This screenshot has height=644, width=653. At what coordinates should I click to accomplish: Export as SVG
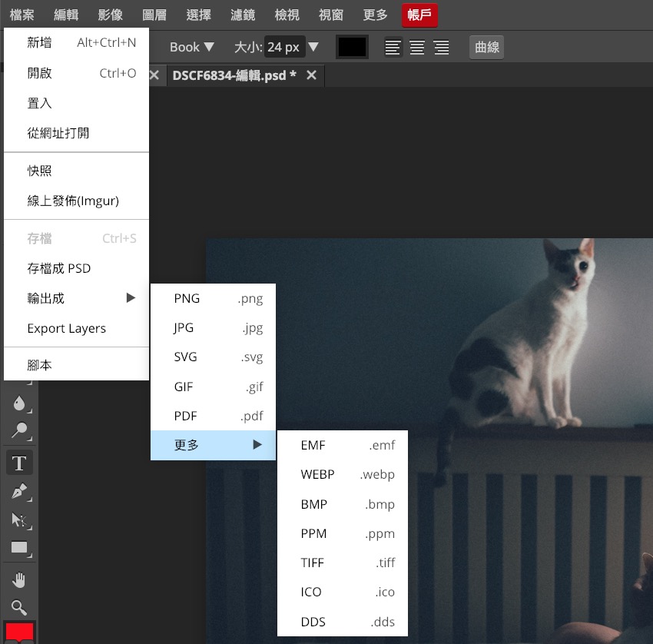(213, 357)
